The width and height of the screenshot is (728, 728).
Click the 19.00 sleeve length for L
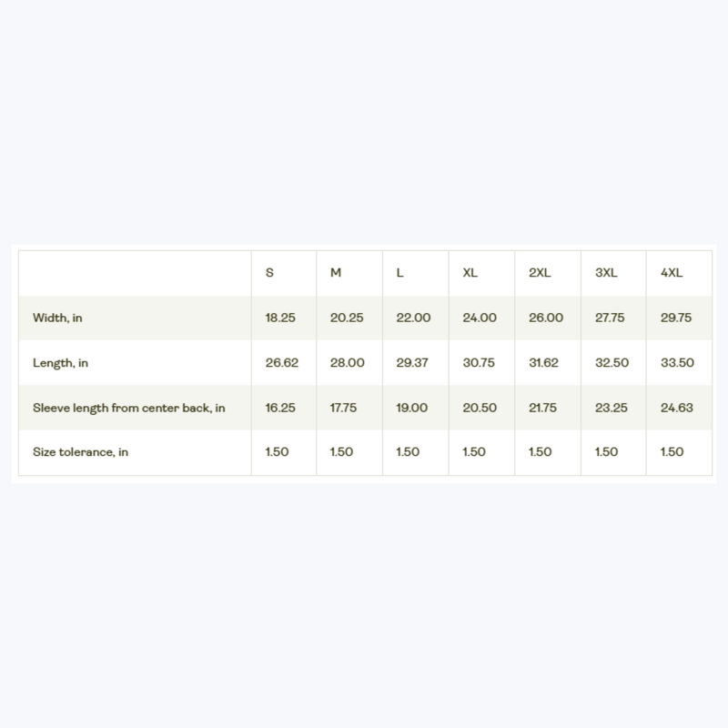[x=412, y=408]
